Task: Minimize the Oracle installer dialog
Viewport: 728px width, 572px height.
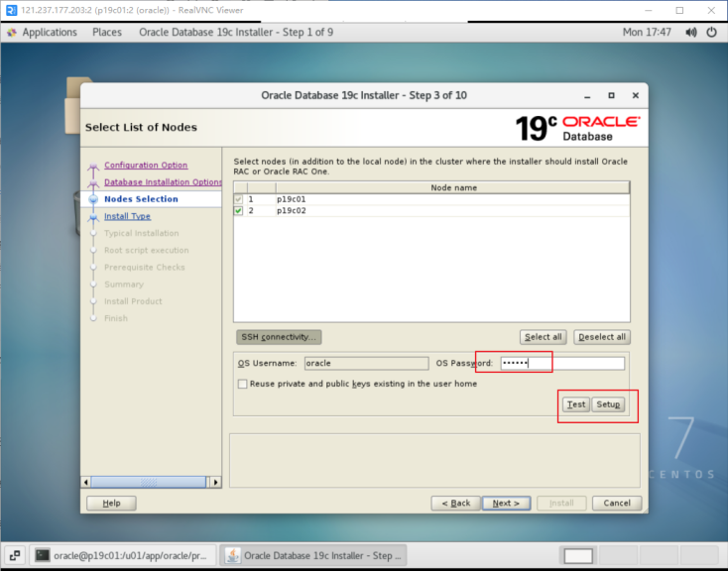Action: [587, 95]
